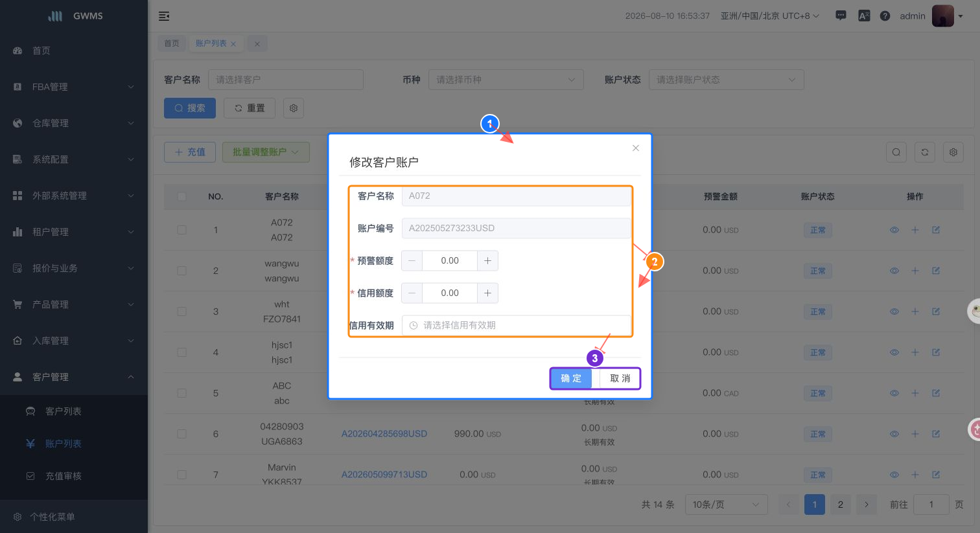Close the 修改客户账户 dialog with the X

(636, 148)
